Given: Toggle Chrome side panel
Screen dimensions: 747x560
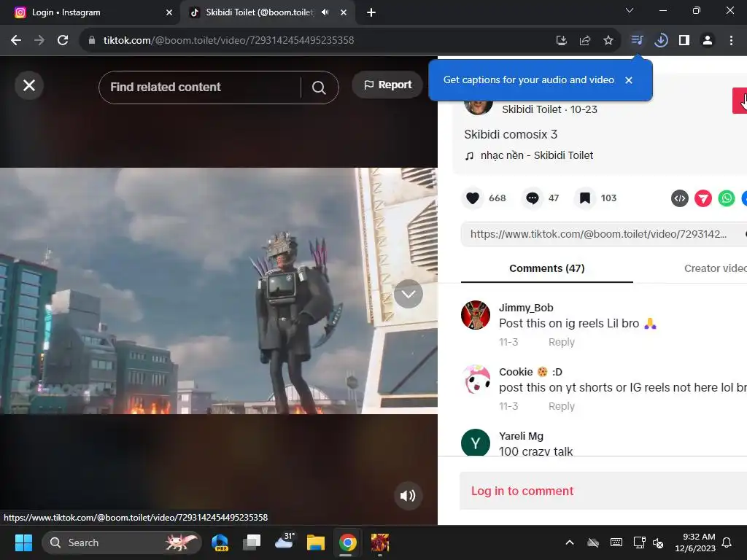Looking at the screenshot, I should click(684, 41).
